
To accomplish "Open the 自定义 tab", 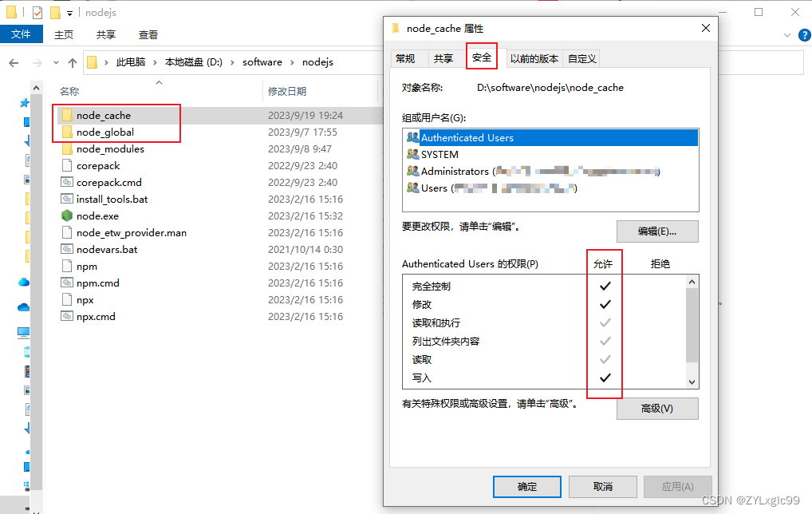I will [582, 58].
